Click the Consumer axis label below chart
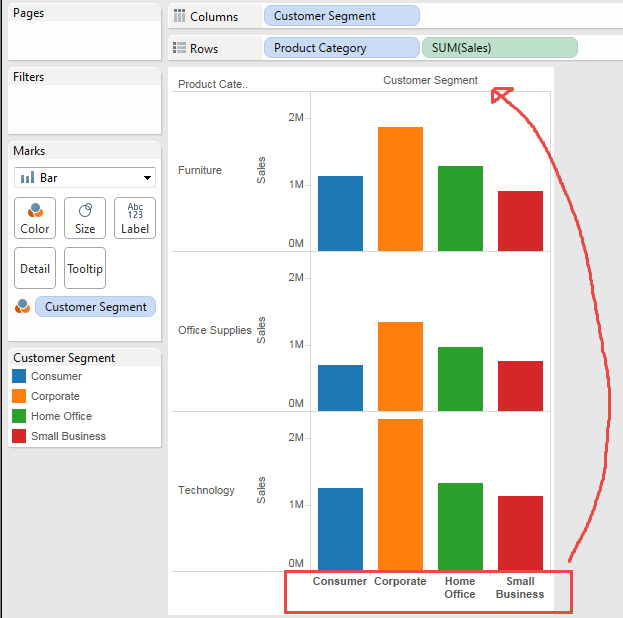 click(340, 581)
